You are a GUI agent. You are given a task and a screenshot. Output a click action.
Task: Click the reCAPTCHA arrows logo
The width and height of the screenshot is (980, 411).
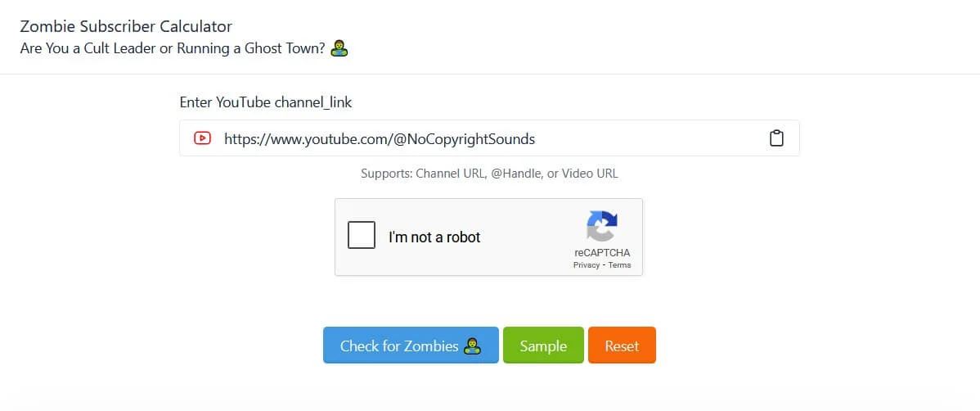602,227
